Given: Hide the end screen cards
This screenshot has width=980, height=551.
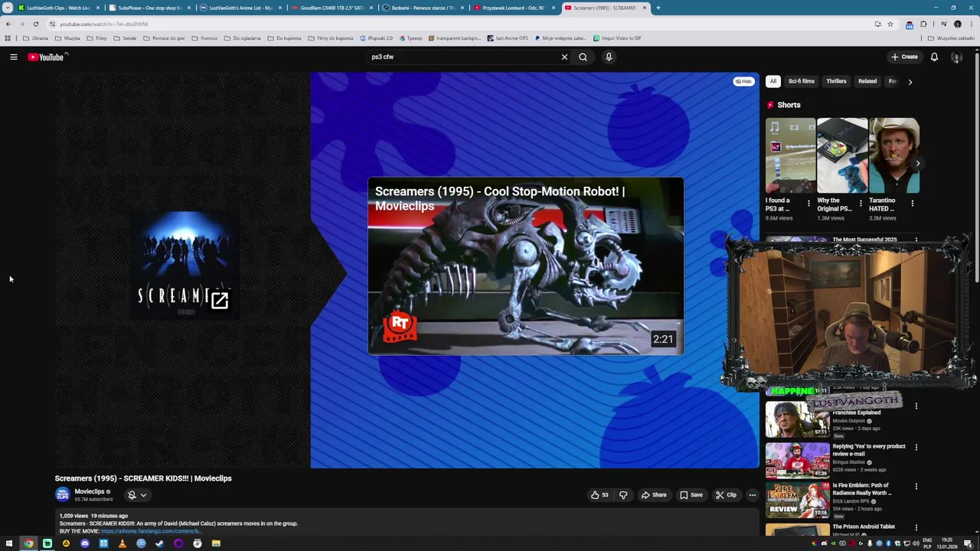Looking at the screenshot, I should 743,81.
